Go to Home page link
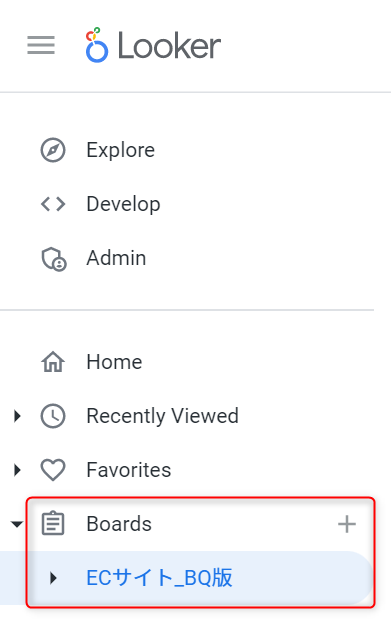Image resolution: width=391 pixels, height=620 pixels. click(114, 362)
